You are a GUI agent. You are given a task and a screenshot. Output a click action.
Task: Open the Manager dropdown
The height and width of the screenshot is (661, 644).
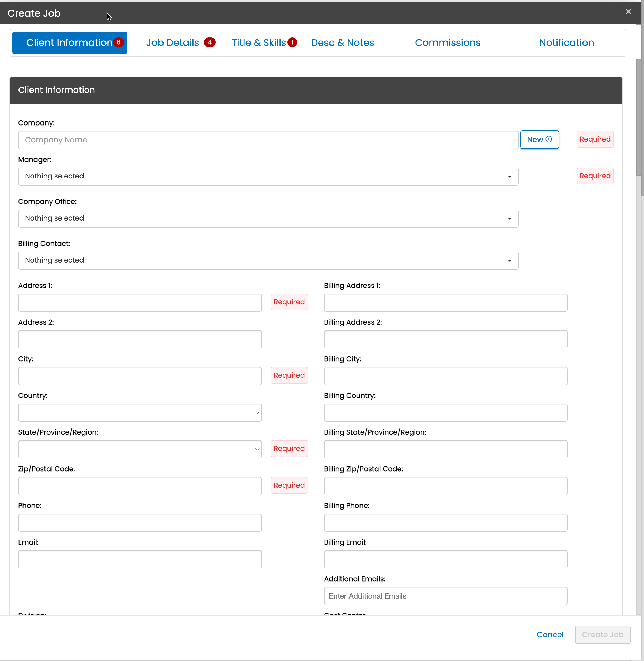268,177
